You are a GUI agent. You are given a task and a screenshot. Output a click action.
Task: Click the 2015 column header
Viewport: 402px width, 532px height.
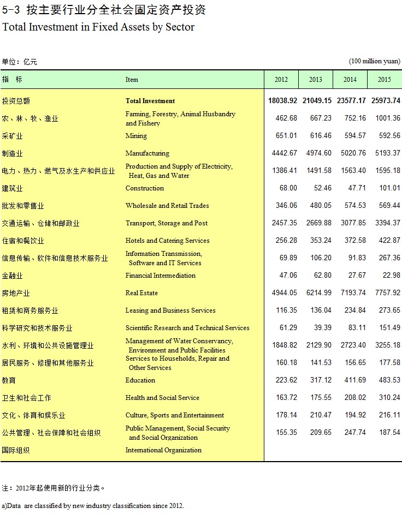click(385, 80)
